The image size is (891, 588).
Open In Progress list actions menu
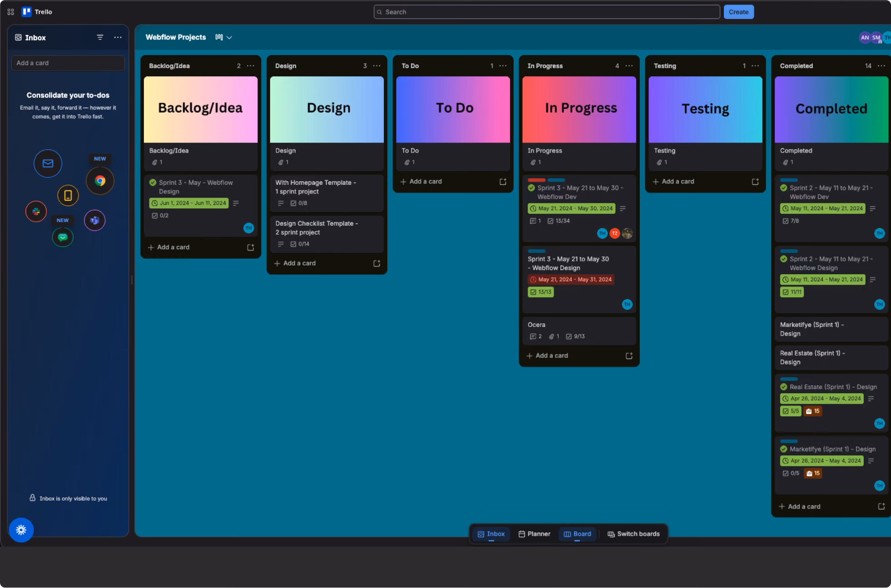pos(629,66)
